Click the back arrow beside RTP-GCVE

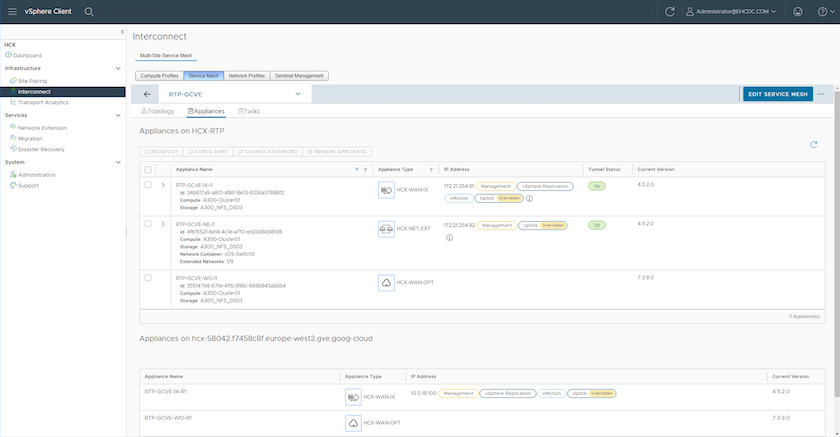pos(148,94)
